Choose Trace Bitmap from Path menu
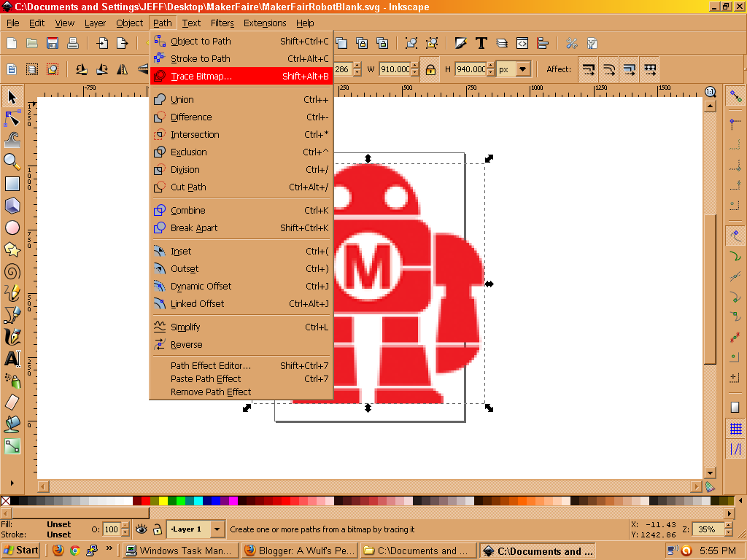This screenshot has height=560, width=747. coord(241,76)
